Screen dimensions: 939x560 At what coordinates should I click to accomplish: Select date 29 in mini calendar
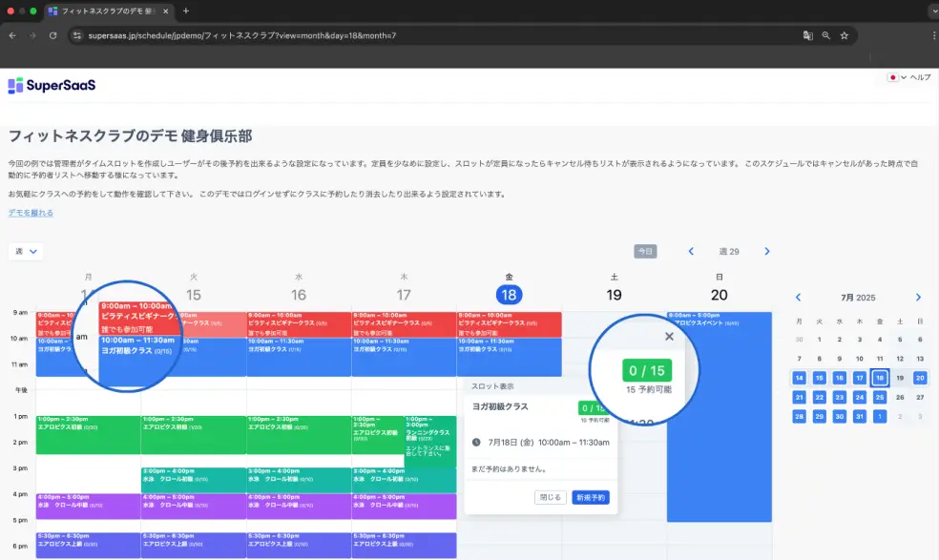click(819, 416)
